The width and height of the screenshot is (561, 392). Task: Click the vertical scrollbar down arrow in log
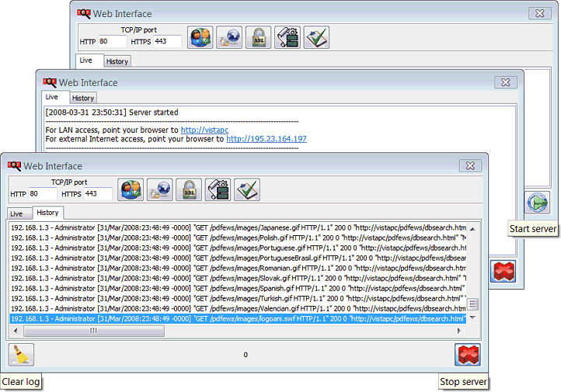coord(472,319)
